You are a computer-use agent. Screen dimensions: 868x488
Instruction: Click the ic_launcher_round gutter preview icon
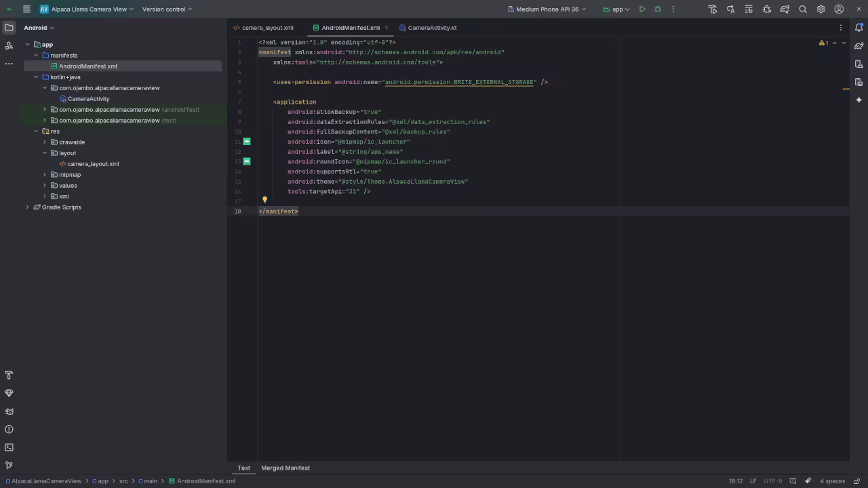(247, 161)
